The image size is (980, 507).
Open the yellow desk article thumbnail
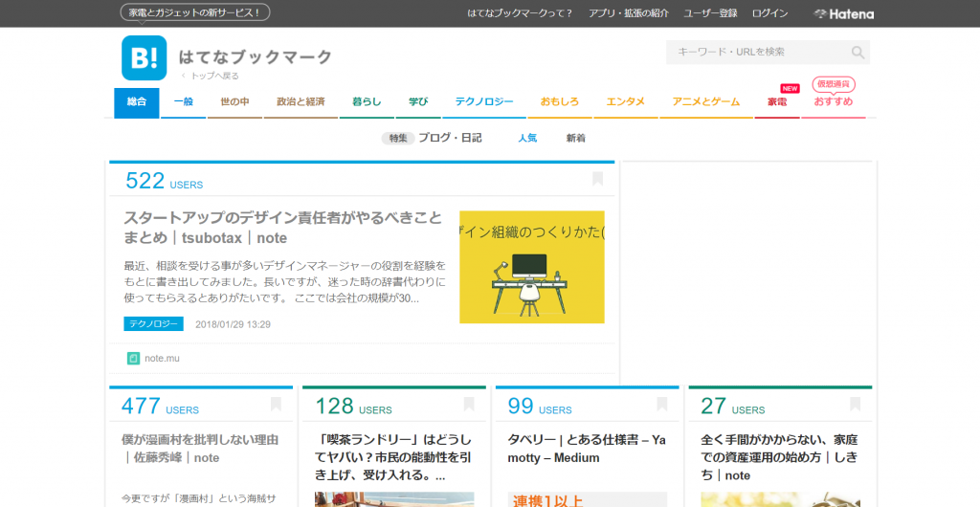532,267
